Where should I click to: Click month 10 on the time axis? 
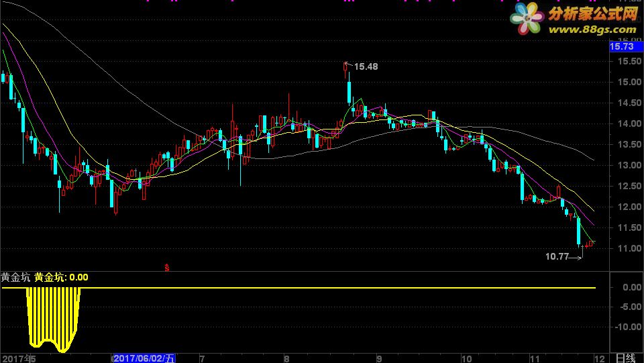pos(466,358)
